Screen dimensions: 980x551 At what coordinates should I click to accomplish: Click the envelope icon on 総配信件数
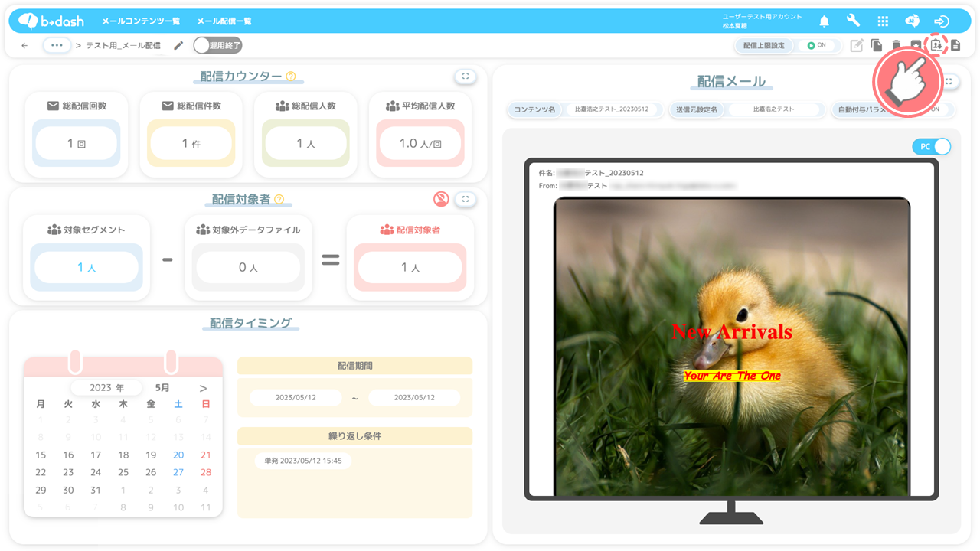(168, 106)
